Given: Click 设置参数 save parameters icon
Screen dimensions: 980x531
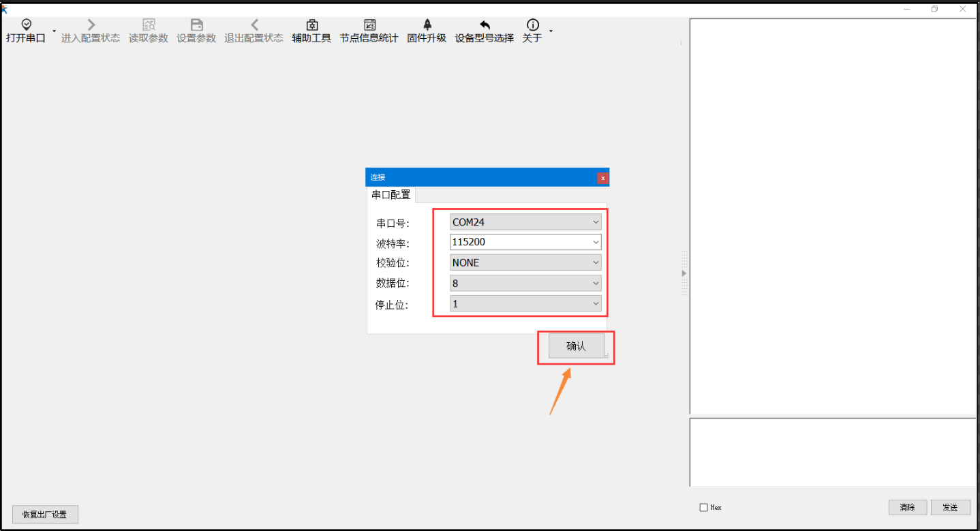Looking at the screenshot, I should tap(196, 25).
